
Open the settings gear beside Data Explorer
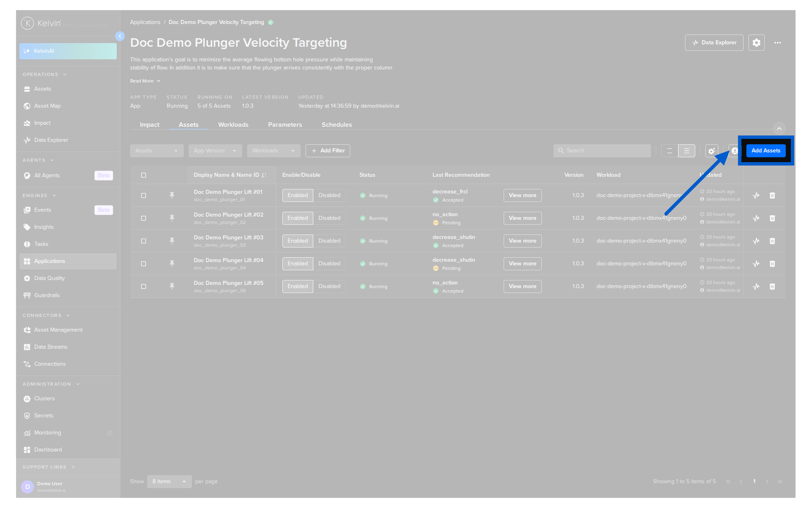click(x=756, y=43)
